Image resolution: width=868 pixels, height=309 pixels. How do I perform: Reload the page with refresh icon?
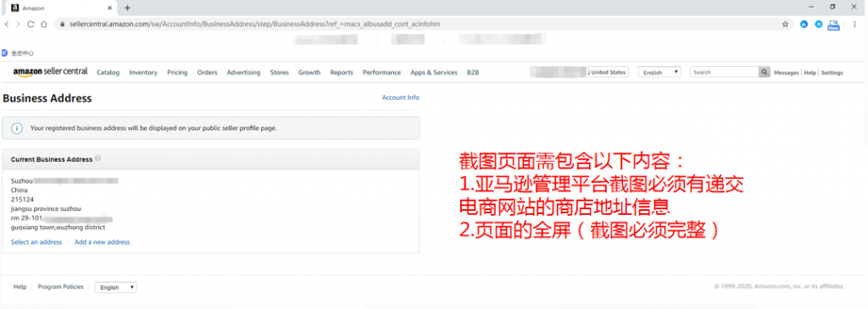coord(31,25)
